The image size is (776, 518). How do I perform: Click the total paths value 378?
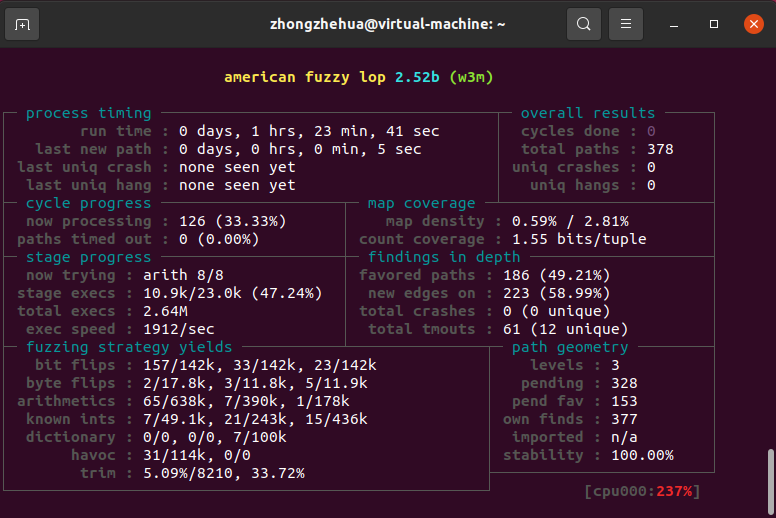point(660,149)
